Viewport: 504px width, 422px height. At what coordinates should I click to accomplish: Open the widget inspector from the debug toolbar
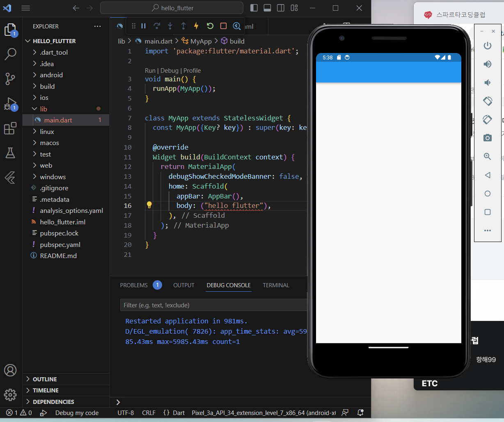237,26
